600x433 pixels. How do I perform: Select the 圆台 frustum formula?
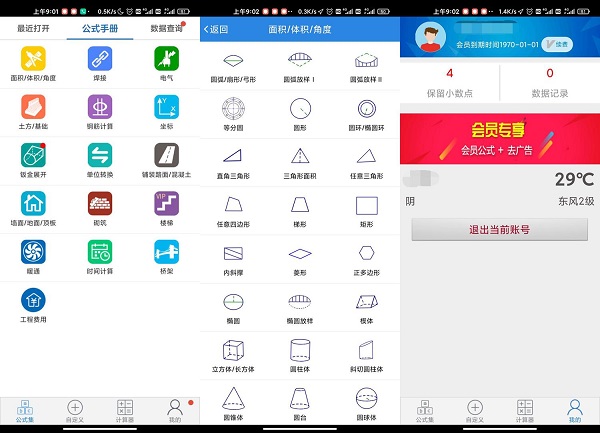pos(300,404)
